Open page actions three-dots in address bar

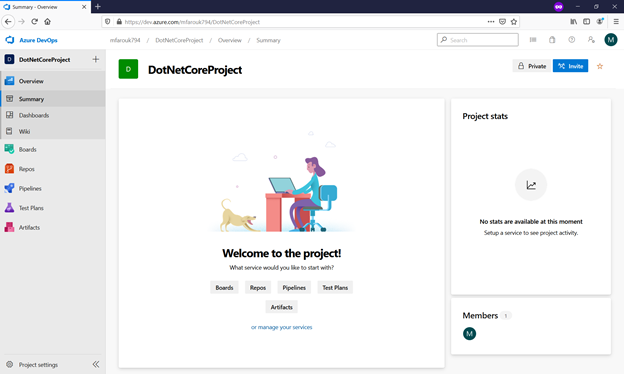pos(491,22)
